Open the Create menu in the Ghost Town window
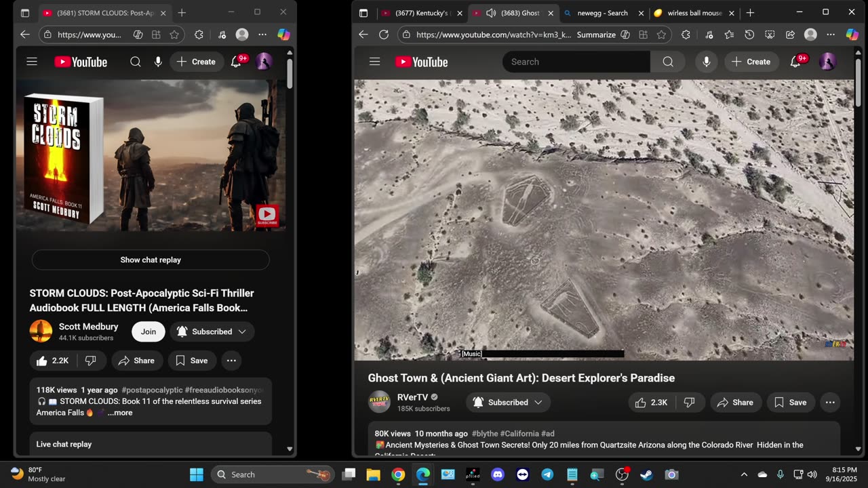 click(x=752, y=62)
